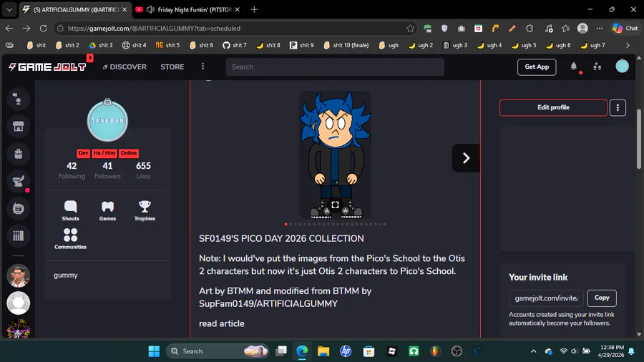Viewport: 644px width, 362px height.
Task: Bookmark this page with star icon
Action: 410,29
